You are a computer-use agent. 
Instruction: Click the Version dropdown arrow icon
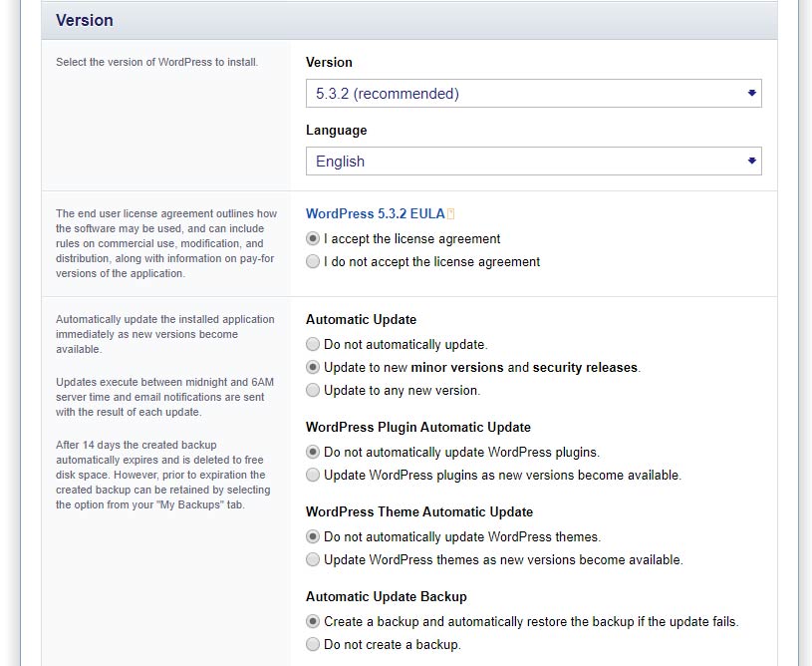coord(751,94)
